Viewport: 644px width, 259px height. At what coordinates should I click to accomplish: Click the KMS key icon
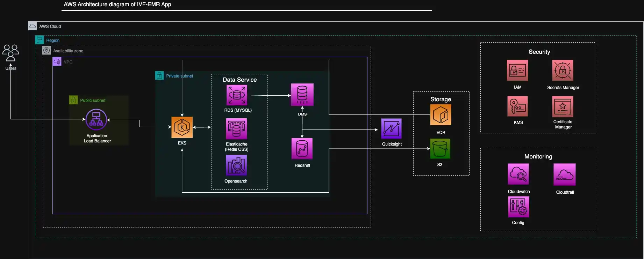point(517,106)
